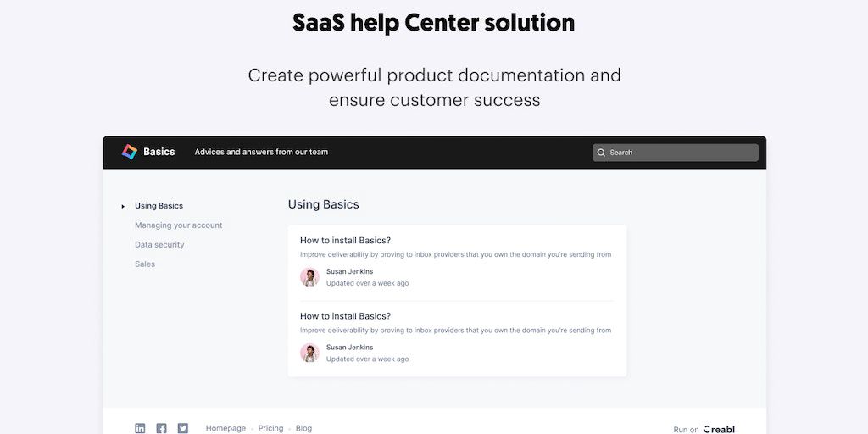Open the LinkedIn icon in footer
The height and width of the screenshot is (434, 868).
[140, 428]
